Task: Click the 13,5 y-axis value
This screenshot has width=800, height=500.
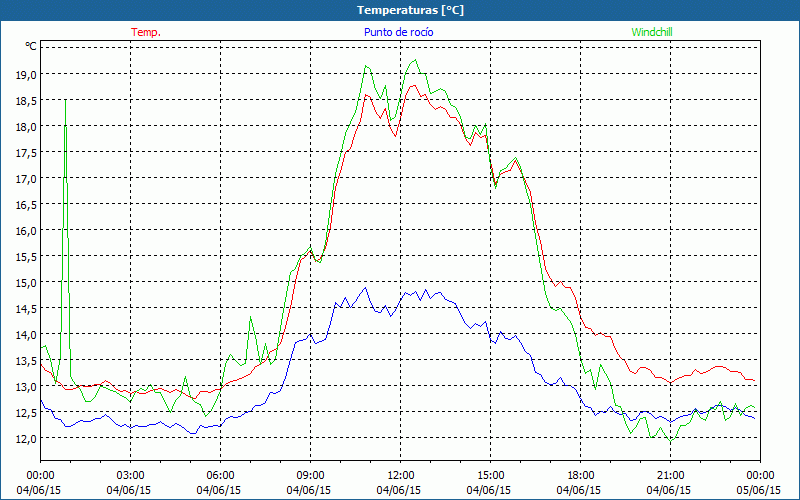Action: [x=27, y=361]
